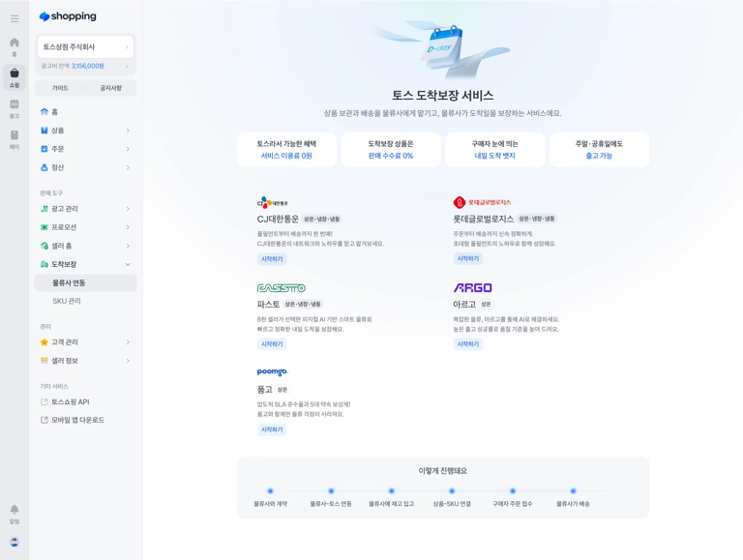Click the 주말·공휴일에도 출고 가능 card
Viewport: 743px width, 560px height.
(x=600, y=150)
